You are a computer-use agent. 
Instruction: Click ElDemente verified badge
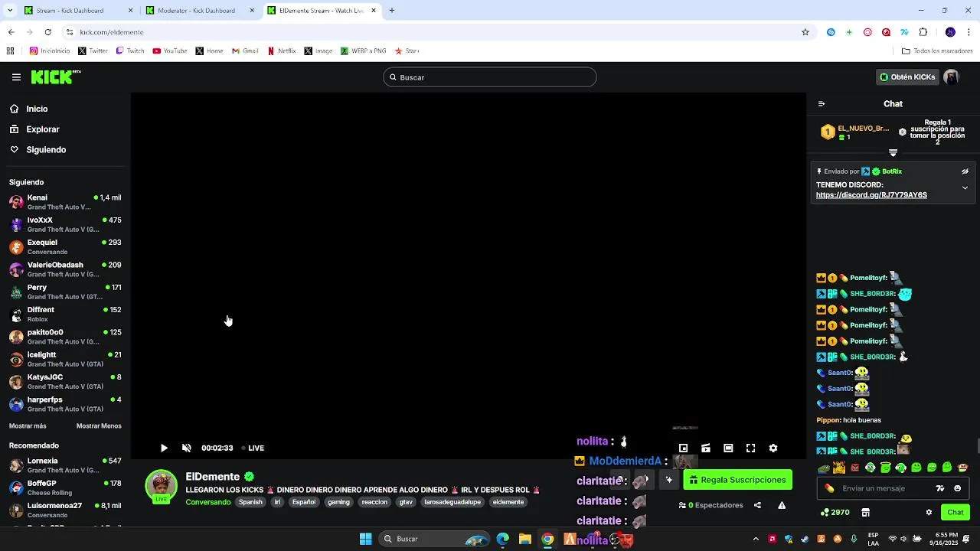(x=249, y=477)
